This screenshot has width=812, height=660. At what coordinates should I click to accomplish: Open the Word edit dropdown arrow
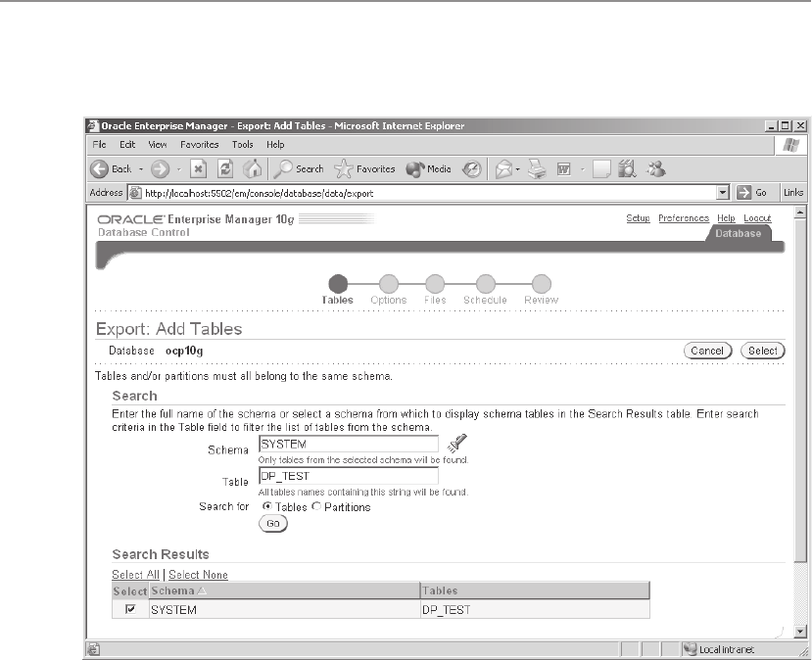click(x=582, y=169)
